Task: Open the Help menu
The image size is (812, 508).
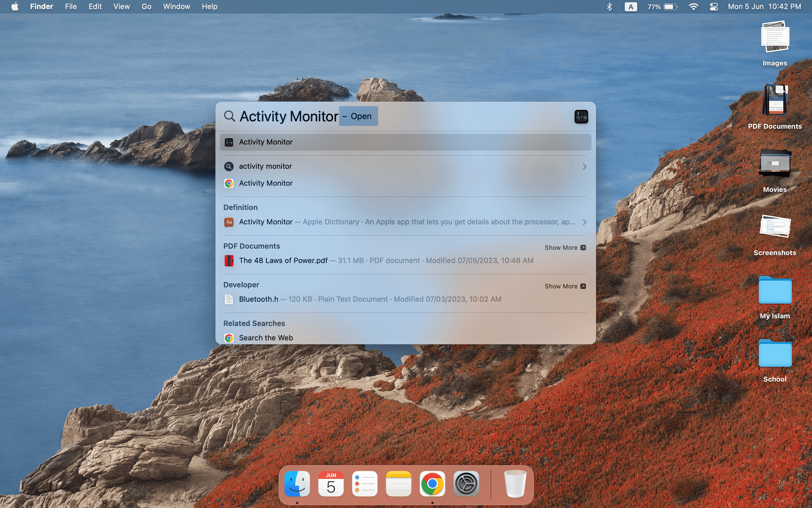Action: click(x=209, y=7)
